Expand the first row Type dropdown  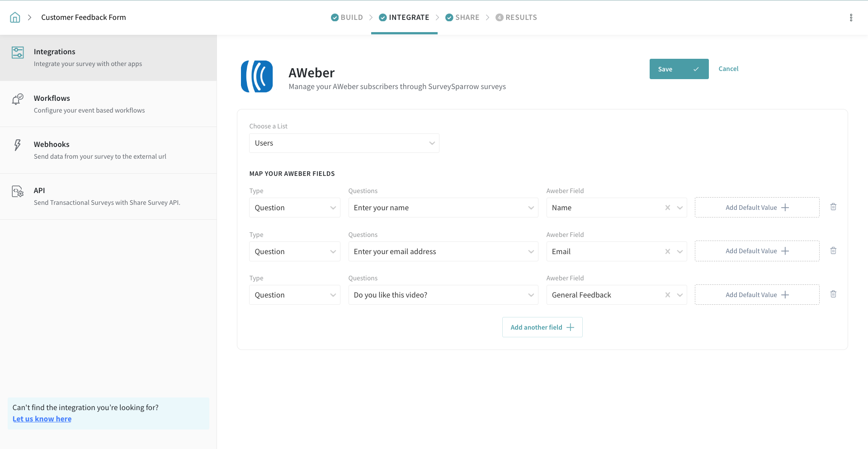click(294, 208)
